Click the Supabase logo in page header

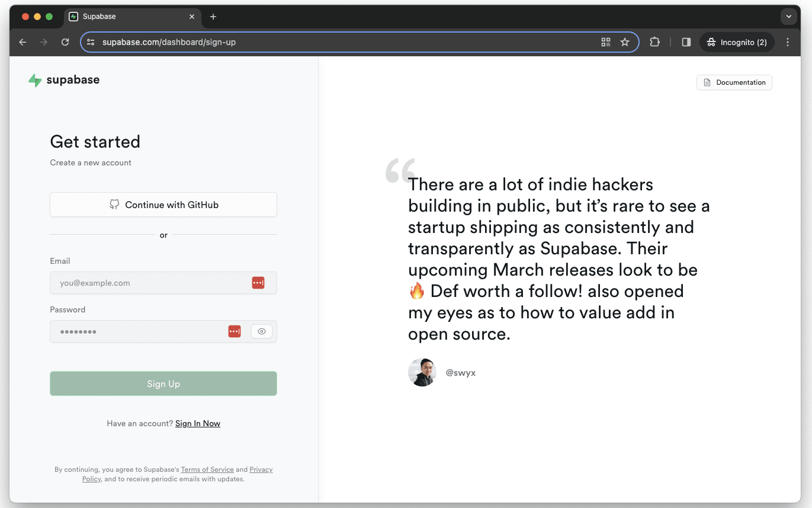pos(64,80)
